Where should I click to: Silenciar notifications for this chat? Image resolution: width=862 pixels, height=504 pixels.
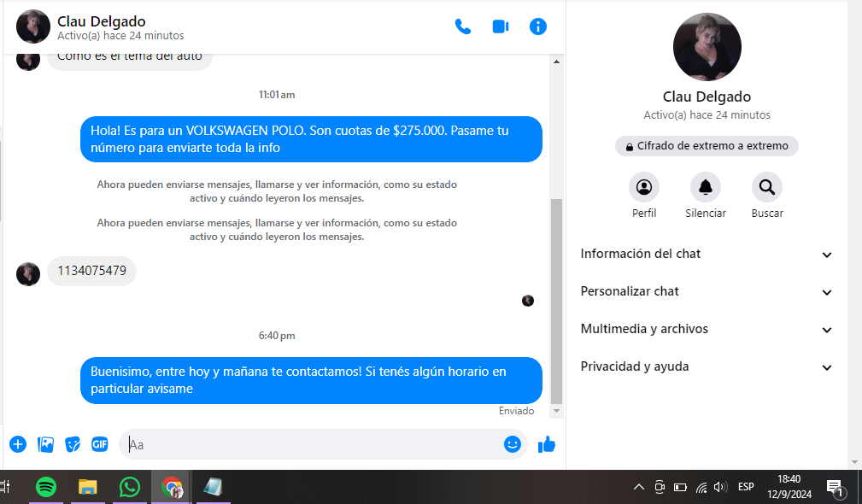(706, 187)
